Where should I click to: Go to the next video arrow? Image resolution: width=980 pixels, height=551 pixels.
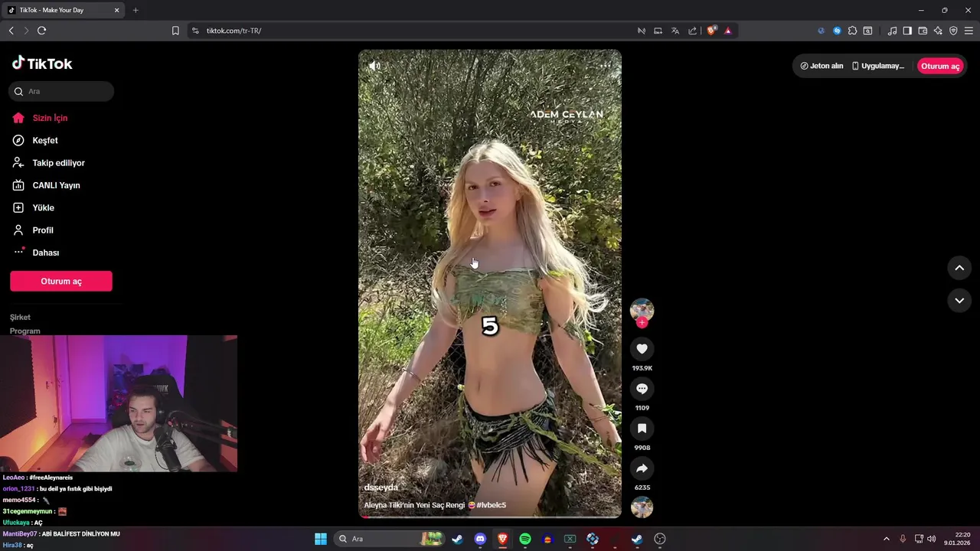tap(959, 301)
